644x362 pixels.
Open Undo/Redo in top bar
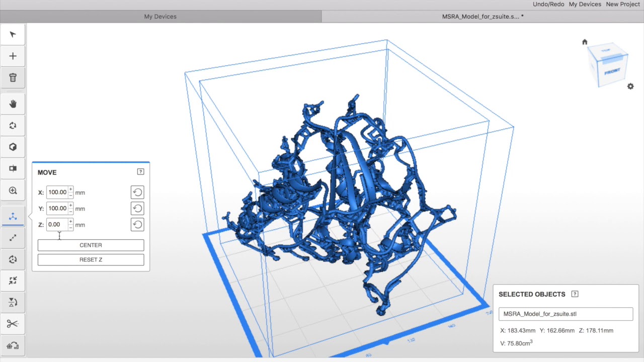(548, 4)
